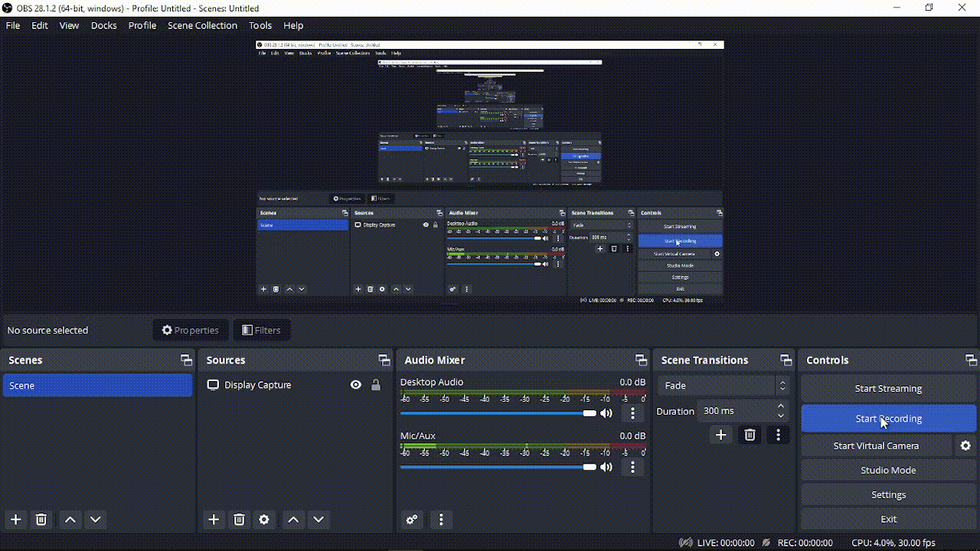The image size is (980, 551).
Task: Click Start Streaming button
Action: (x=888, y=388)
